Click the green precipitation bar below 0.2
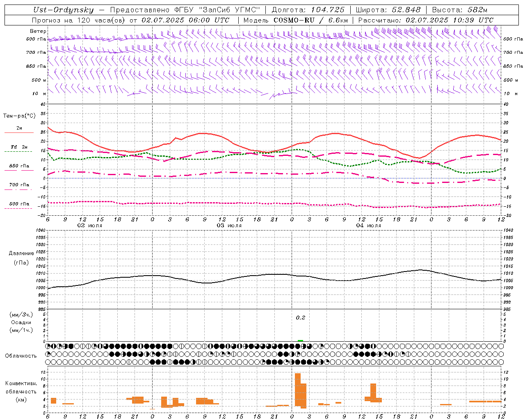The height and width of the screenshot is (420, 525). (x=301, y=340)
